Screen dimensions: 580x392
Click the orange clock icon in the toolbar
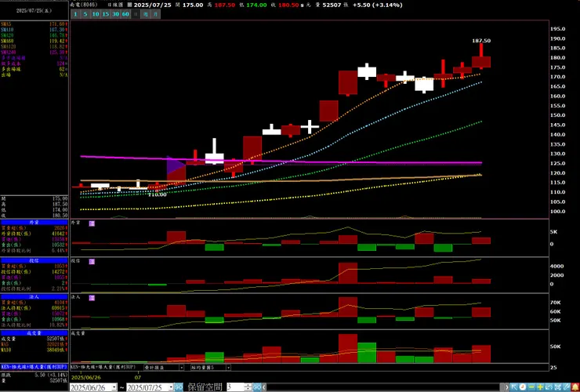click(x=523, y=387)
